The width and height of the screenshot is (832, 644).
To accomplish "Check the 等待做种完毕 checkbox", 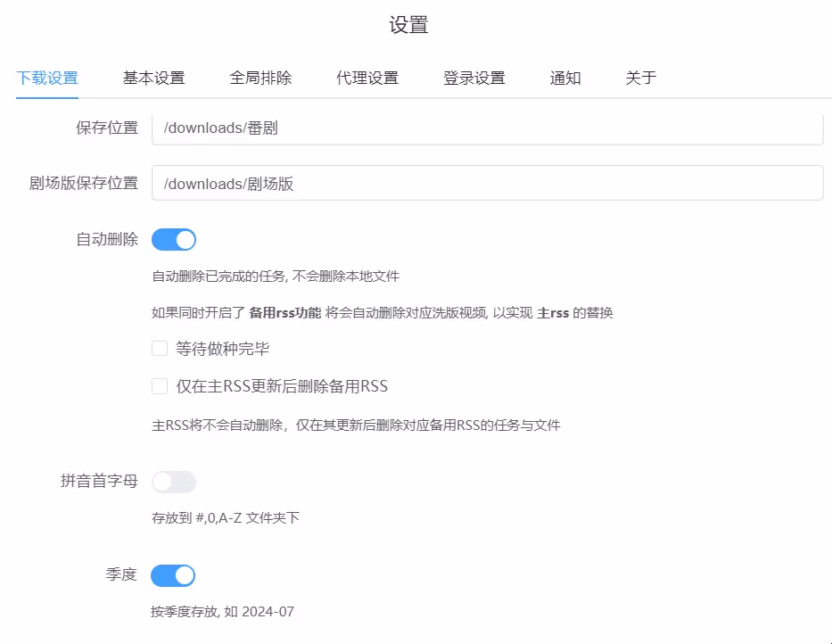I will click(x=160, y=349).
